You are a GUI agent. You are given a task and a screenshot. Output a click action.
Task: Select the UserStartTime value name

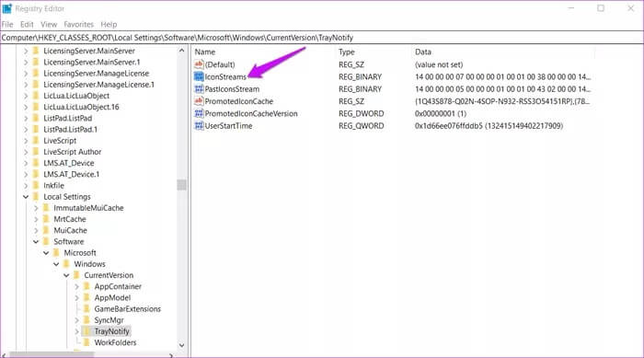228,126
